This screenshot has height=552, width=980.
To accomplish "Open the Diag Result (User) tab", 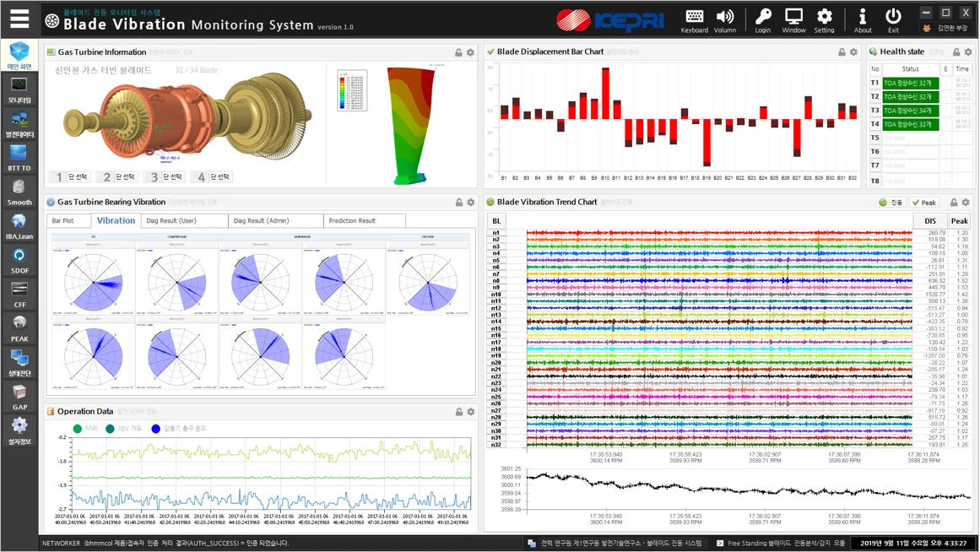I will (x=184, y=220).
